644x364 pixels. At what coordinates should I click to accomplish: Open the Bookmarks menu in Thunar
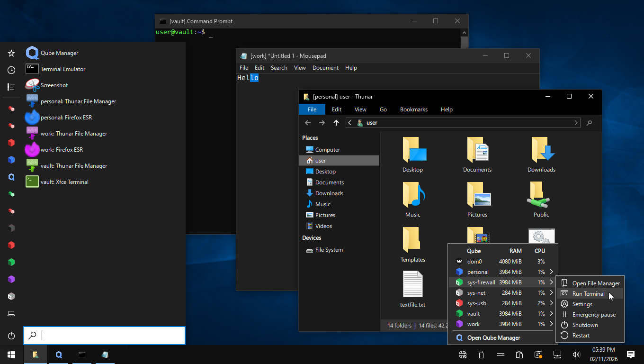413,109
